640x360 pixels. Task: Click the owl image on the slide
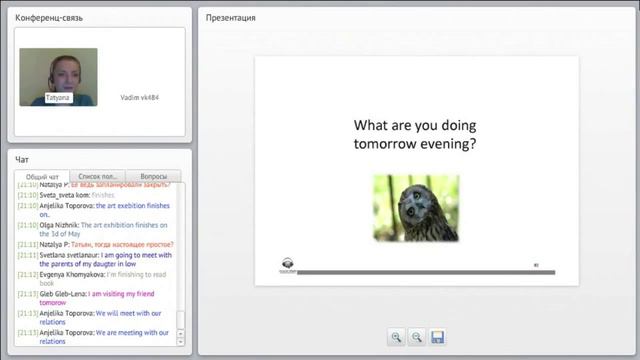click(416, 208)
